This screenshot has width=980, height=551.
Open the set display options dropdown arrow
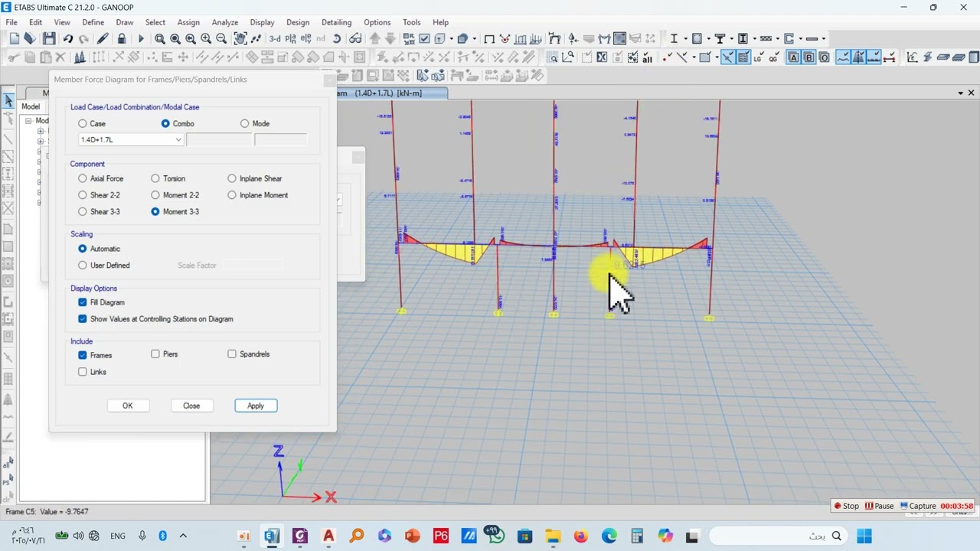[x=452, y=38]
